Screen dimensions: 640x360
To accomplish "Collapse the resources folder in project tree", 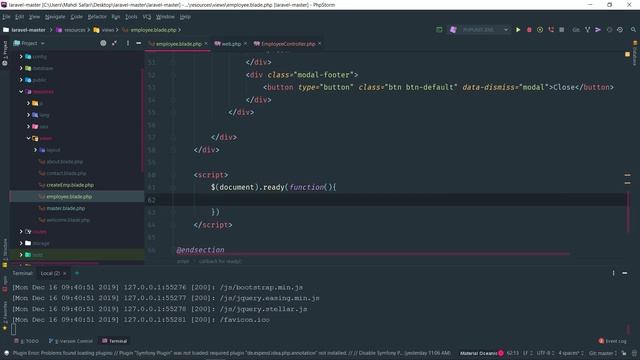I will 21,91.
